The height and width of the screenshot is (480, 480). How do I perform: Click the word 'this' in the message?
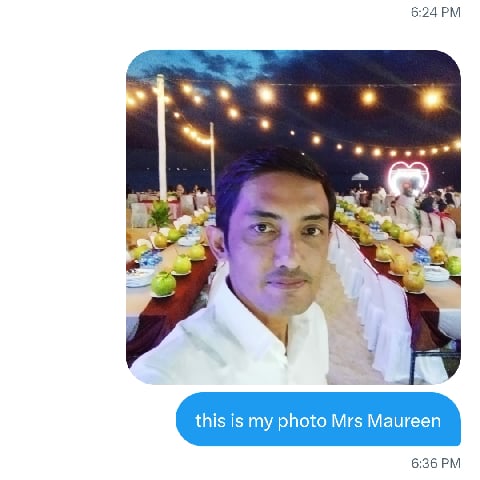point(206,420)
